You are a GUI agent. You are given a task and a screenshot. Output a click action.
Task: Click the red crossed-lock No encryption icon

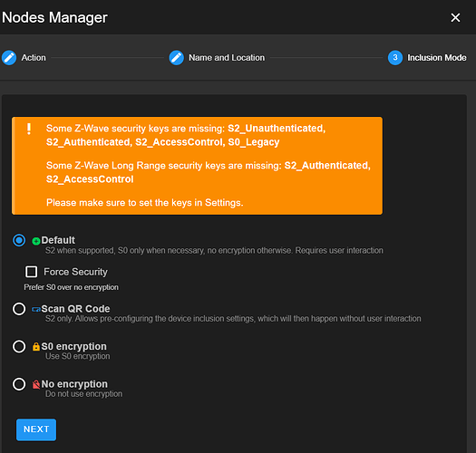36,384
